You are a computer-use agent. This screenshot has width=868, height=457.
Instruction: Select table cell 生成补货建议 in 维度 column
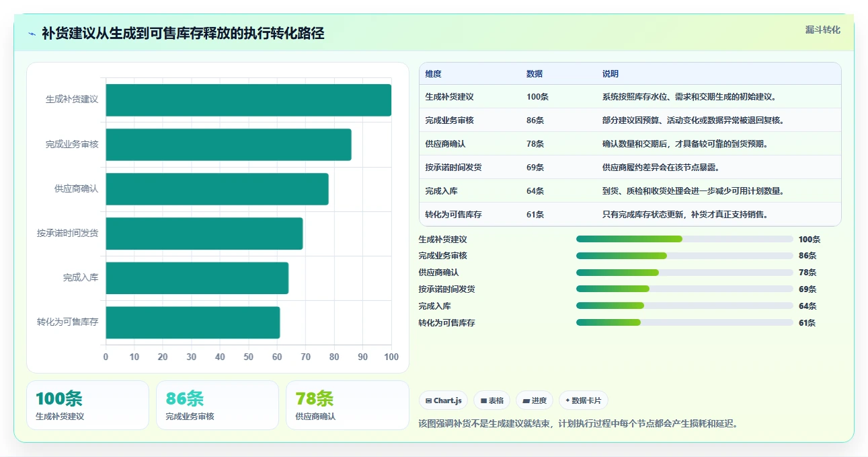(449, 97)
